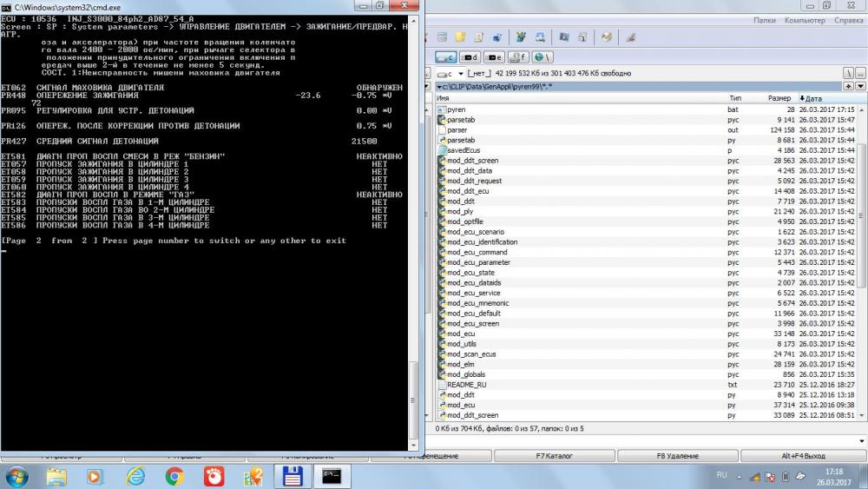The height and width of the screenshot is (489, 868).
Task: Launch Internet Explorer from taskbar
Action: pyautogui.click(x=135, y=476)
